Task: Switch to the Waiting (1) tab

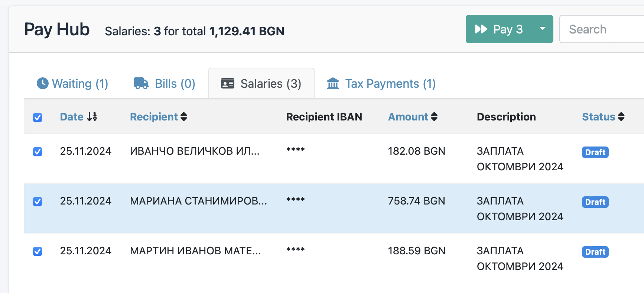Action: [x=72, y=84]
